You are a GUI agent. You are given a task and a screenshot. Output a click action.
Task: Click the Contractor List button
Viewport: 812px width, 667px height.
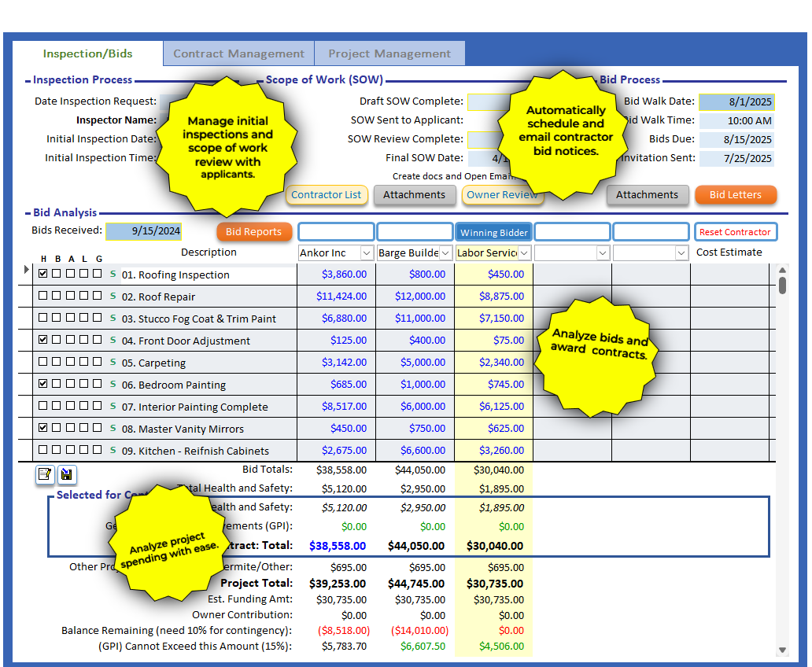(327, 195)
